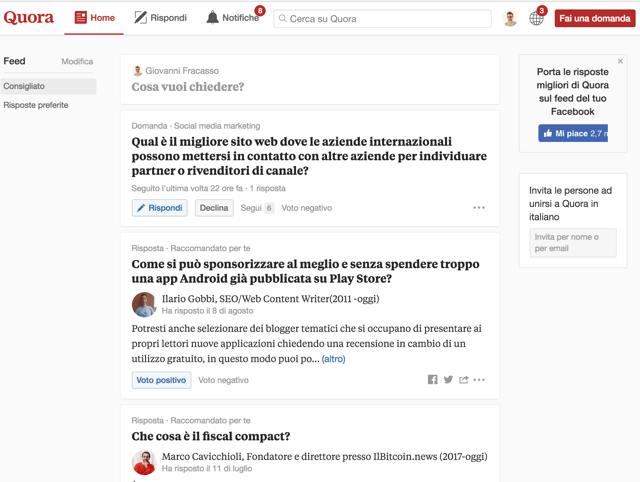The image size is (640, 482).
Task: Click Ha risposto il 8 di agosto
Action: coord(207,311)
